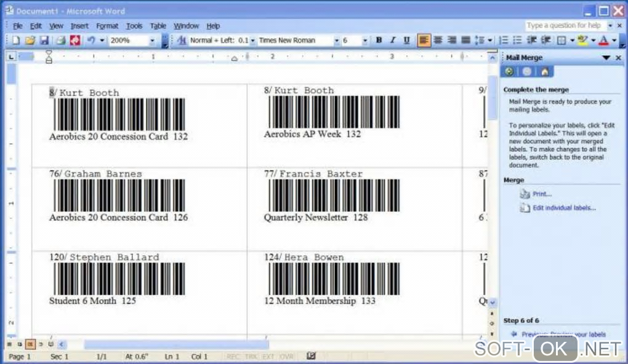Viewport: 628px width, 364px height.
Task: Open the font name dropdown
Action: 336,41
